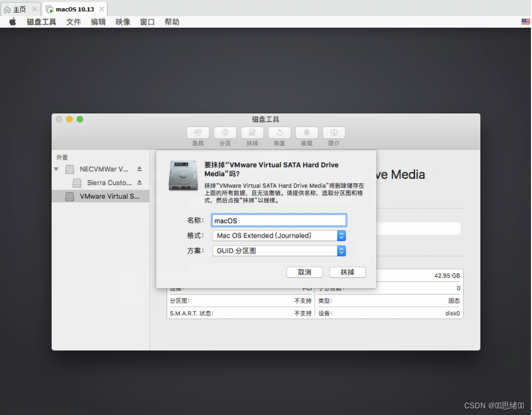Click the home icon on 主页 tab
This screenshot has width=532, height=415.
(7, 9)
